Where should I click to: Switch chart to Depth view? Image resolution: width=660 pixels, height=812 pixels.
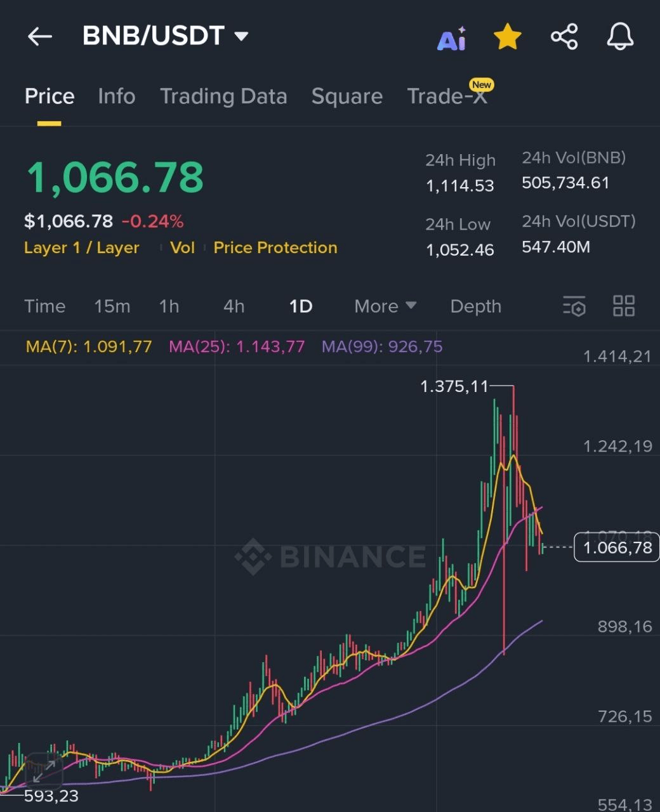click(475, 306)
